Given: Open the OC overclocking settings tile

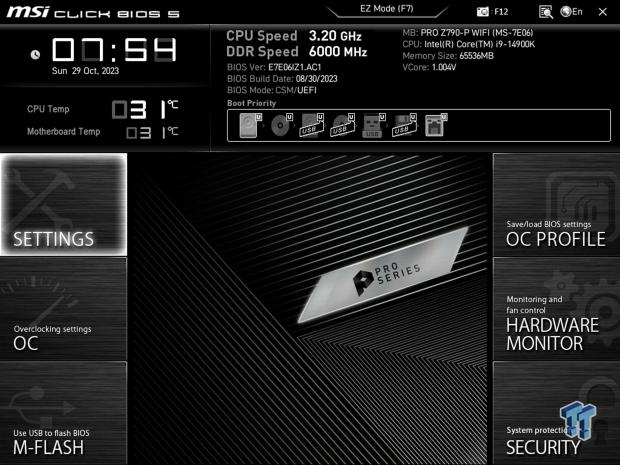Looking at the screenshot, I should [64, 309].
